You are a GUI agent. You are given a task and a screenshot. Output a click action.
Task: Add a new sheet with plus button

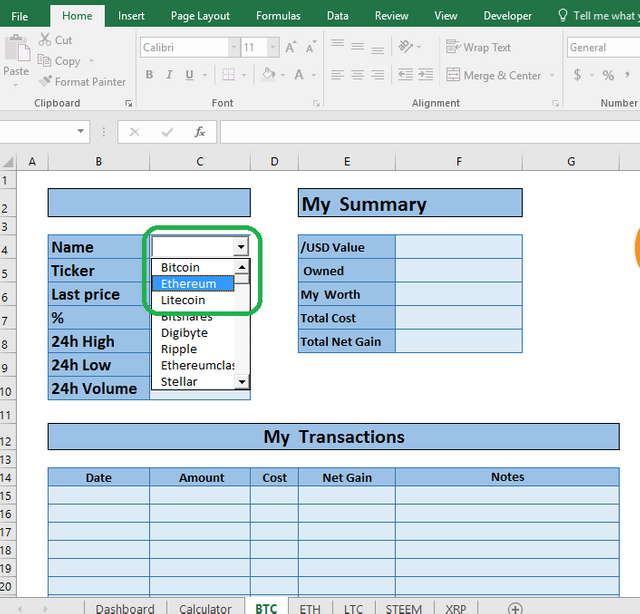[x=515, y=608]
